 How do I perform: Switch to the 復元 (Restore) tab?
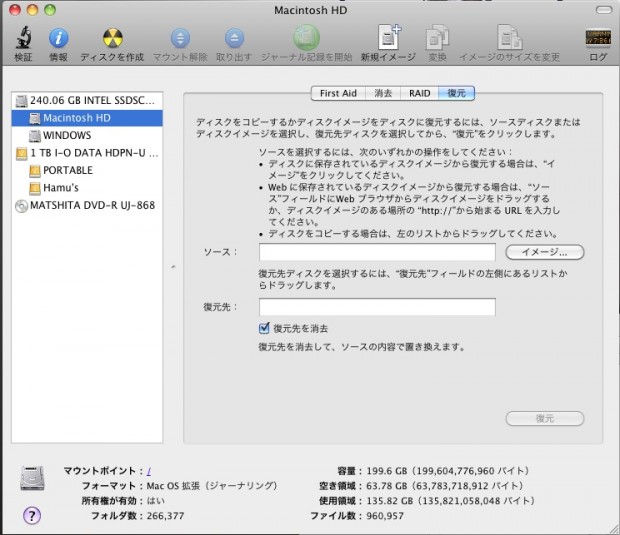456,93
